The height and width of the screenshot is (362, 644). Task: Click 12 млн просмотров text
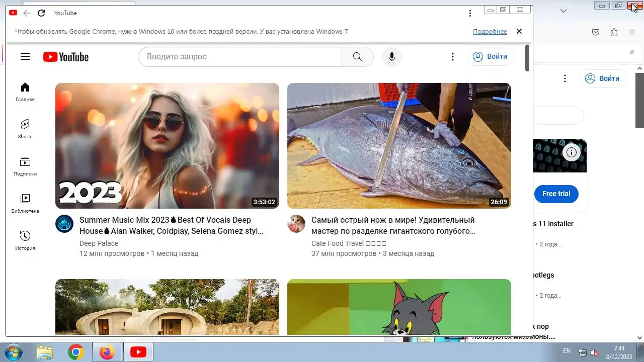coord(112,253)
